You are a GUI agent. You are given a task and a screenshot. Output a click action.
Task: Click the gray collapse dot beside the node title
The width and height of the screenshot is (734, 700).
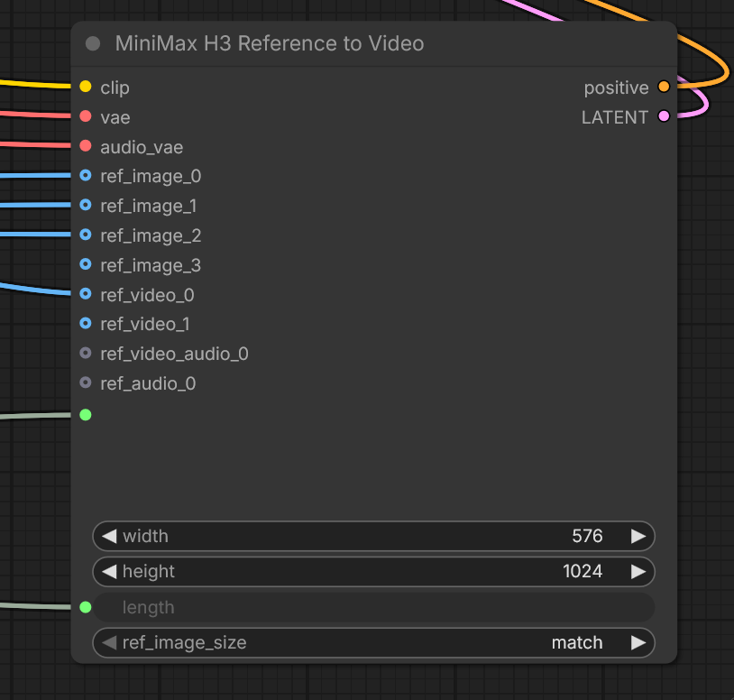click(x=93, y=43)
